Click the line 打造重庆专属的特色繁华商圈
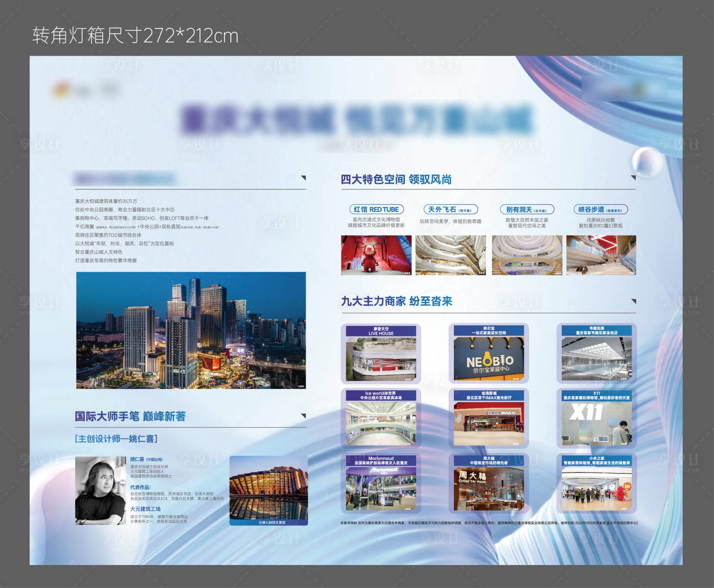 coord(106,260)
